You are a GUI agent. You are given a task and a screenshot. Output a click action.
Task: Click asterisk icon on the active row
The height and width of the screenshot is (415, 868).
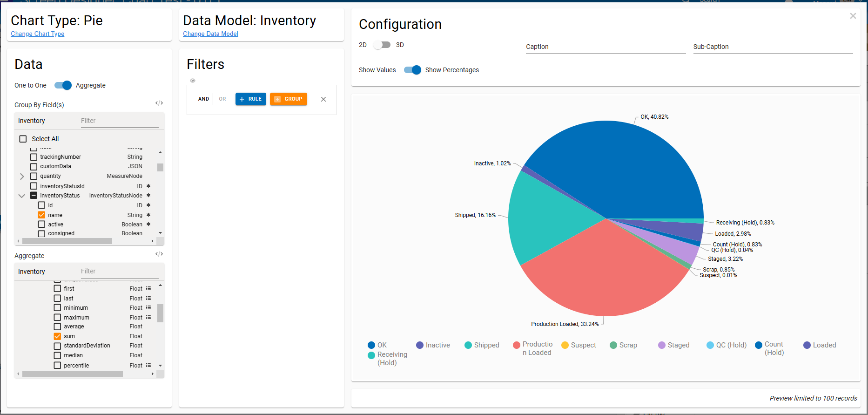pyautogui.click(x=148, y=225)
